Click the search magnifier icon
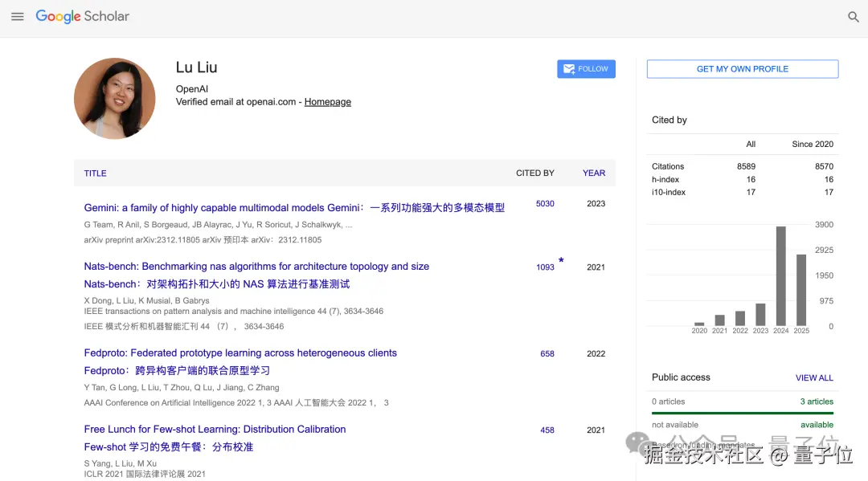 point(853,17)
